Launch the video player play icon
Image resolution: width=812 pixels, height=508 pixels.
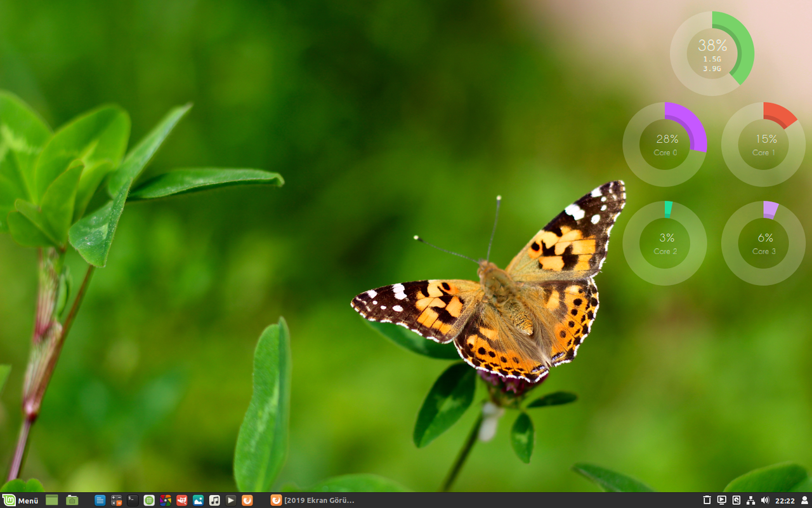tap(231, 500)
